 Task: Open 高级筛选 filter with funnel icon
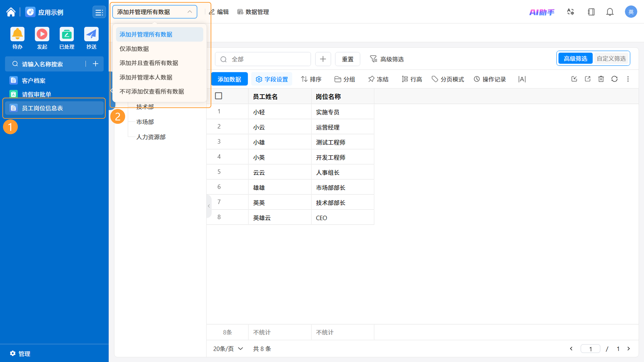387,59
